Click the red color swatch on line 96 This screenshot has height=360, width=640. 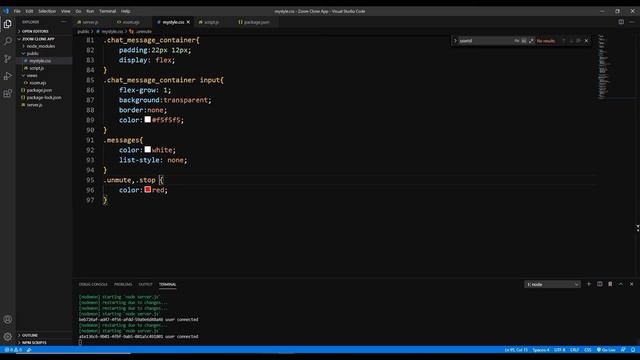tap(148, 189)
